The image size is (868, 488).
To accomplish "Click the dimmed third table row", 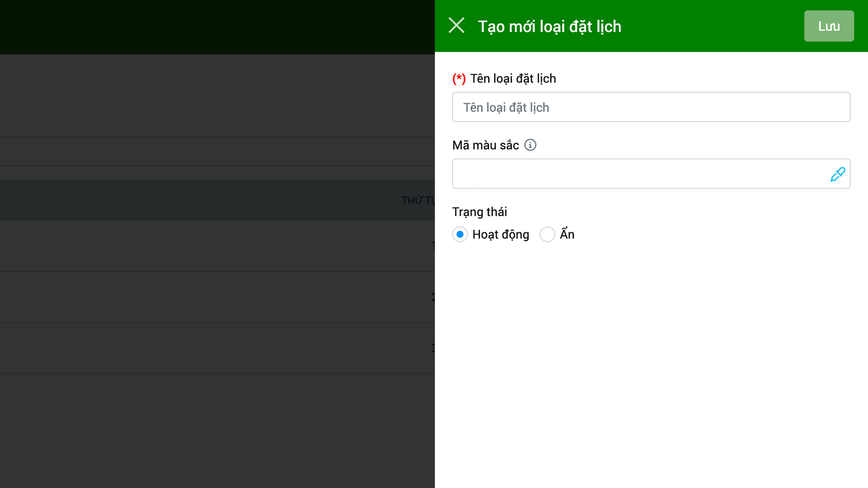I will [217, 348].
